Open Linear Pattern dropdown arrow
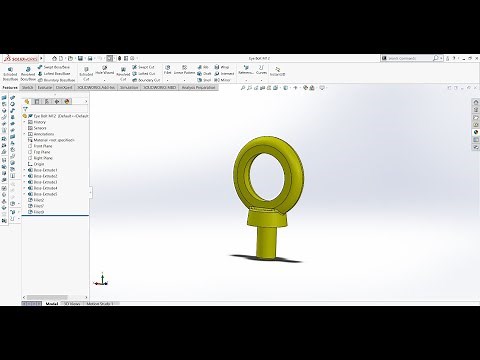Screen dimensions: 480x360 tap(184, 80)
